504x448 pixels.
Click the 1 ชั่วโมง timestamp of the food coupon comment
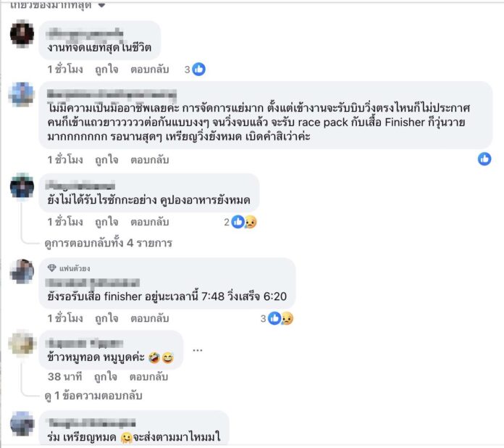click(x=65, y=223)
